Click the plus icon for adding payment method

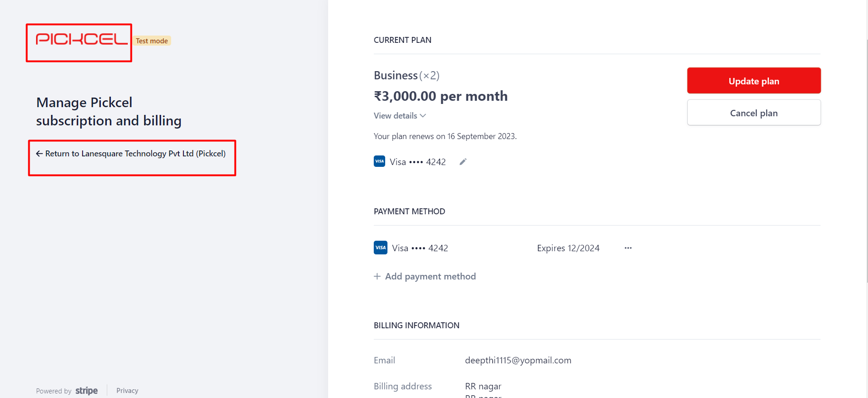[x=377, y=276]
